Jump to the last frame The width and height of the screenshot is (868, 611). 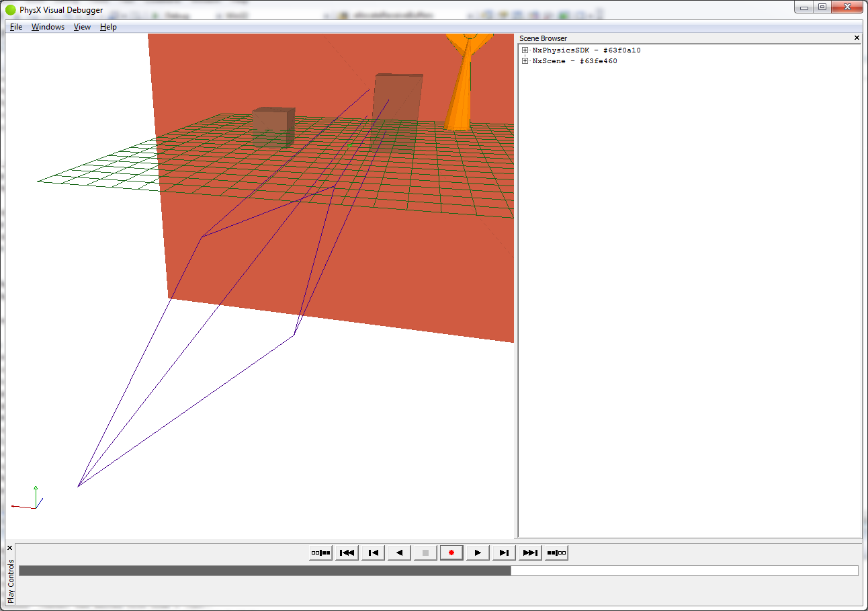[x=530, y=553]
